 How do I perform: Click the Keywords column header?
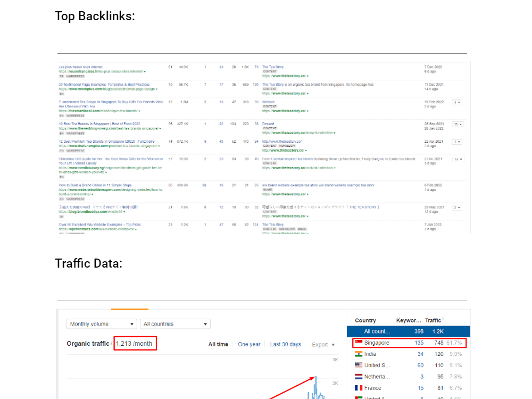tap(409, 320)
